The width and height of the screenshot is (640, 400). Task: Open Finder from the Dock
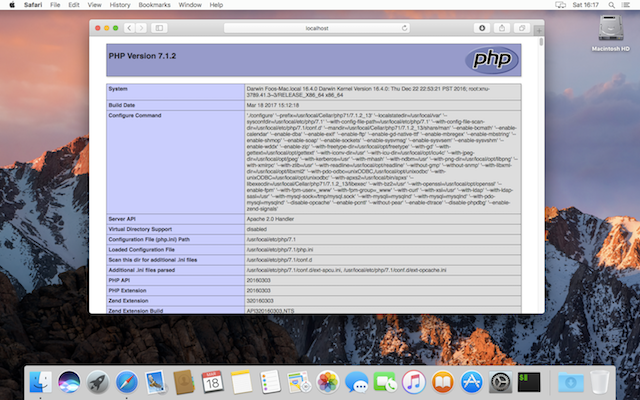point(40,382)
